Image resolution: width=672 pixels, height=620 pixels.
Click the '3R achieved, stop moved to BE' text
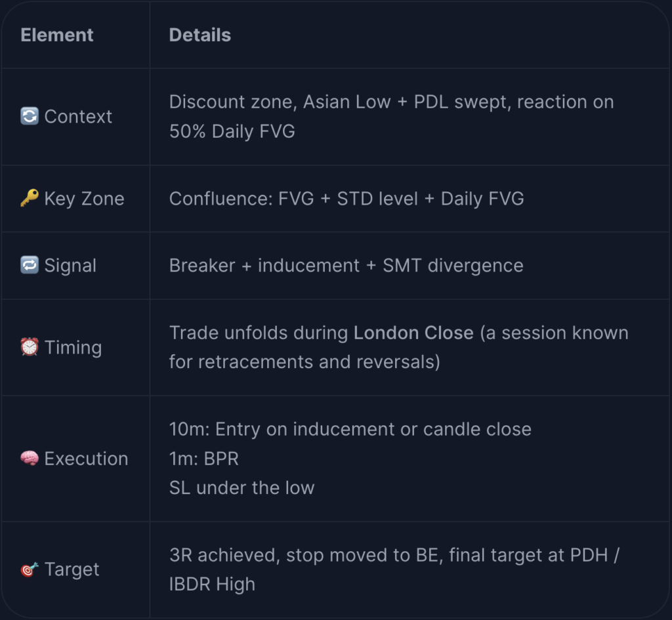pos(306,555)
